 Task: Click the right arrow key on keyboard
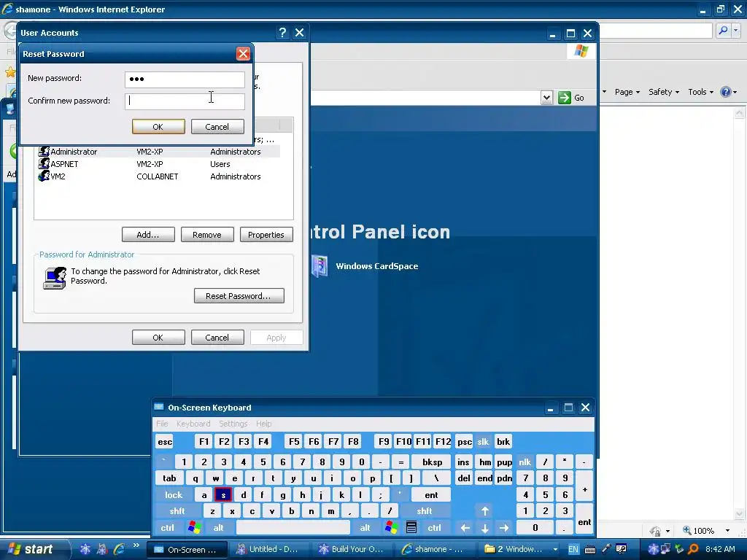[504, 528]
